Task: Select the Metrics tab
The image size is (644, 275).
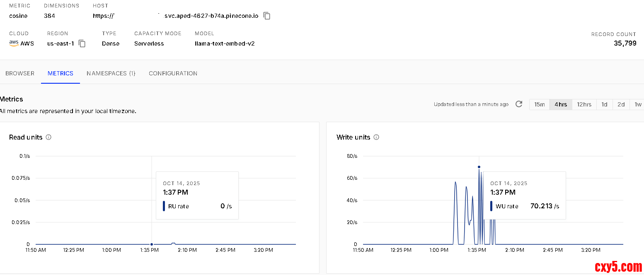Action: (61, 73)
